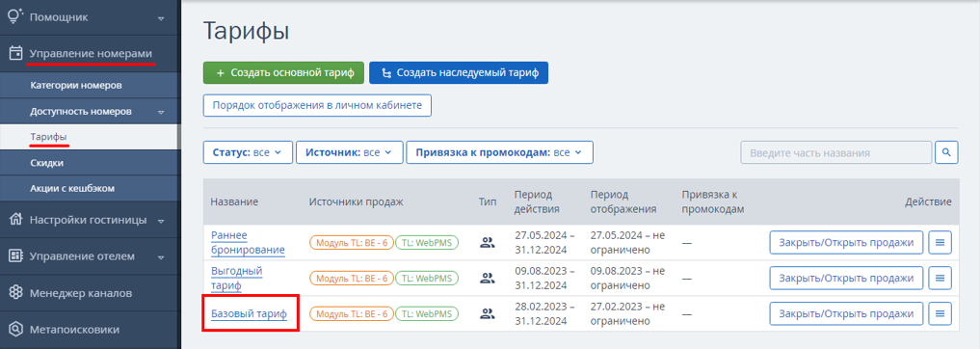
Task: Click the tariff name search input field
Action: [836, 152]
